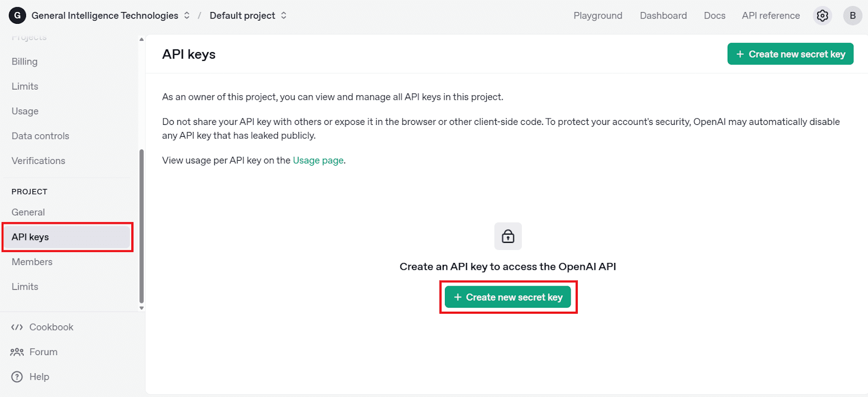Click the Forum people icon
This screenshot has width=868, height=397.
[17, 352]
